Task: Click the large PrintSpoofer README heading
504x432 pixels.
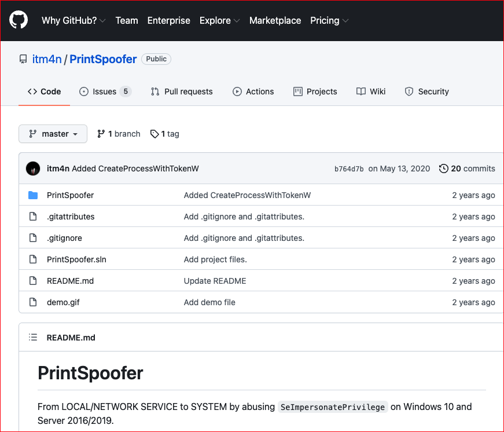Action: pyautogui.click(x=90, y=373)
